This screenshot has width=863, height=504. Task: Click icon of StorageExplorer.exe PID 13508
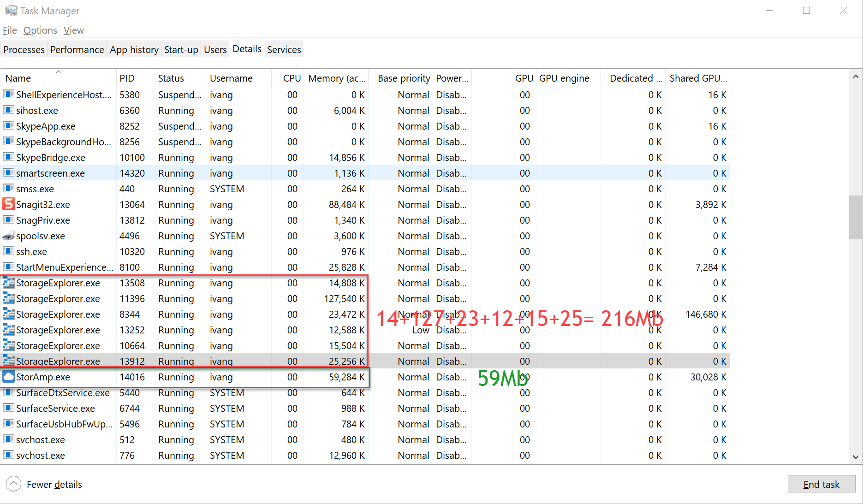pos(9,283)
